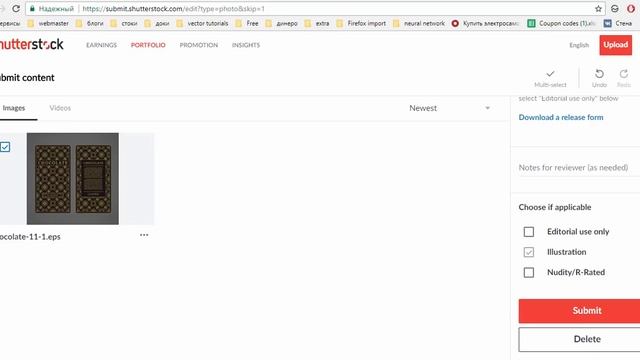
Task: Open the three-dot menu for chocolate-11-1.eps
Action: coord(144,235)
